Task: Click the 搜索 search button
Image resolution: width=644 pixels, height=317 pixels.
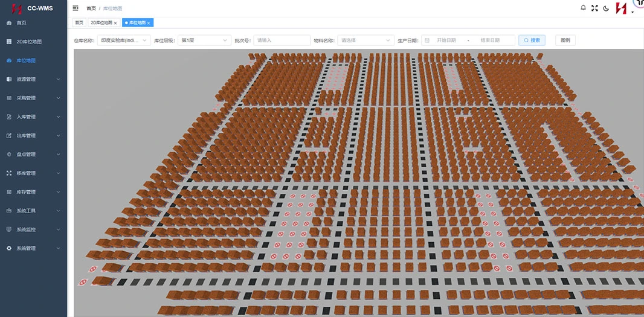Action: tap(532, 40)
